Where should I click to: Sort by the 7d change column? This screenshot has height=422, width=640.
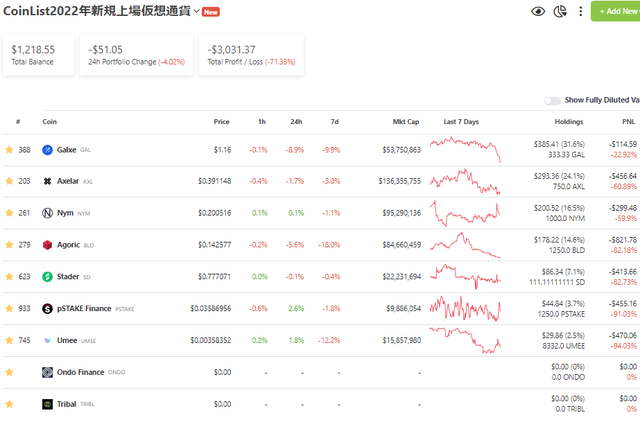click(x=335, y=122)
